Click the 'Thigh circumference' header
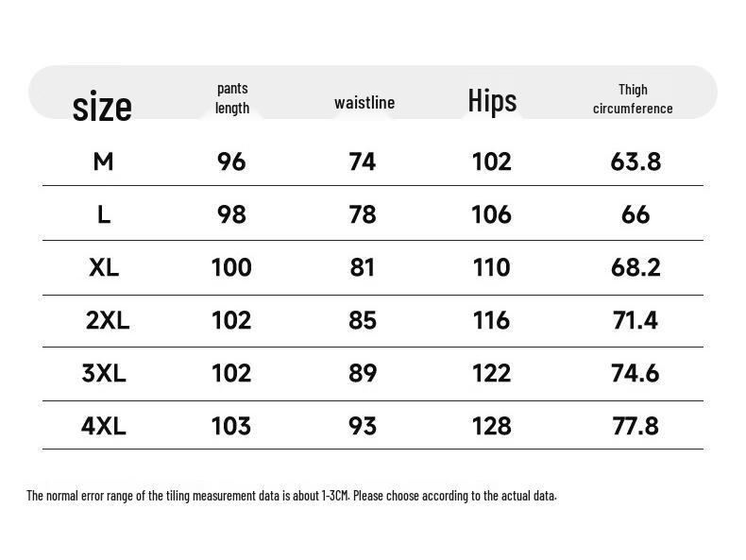The width and height of the screenshot is (746, 560). [633, 99]
